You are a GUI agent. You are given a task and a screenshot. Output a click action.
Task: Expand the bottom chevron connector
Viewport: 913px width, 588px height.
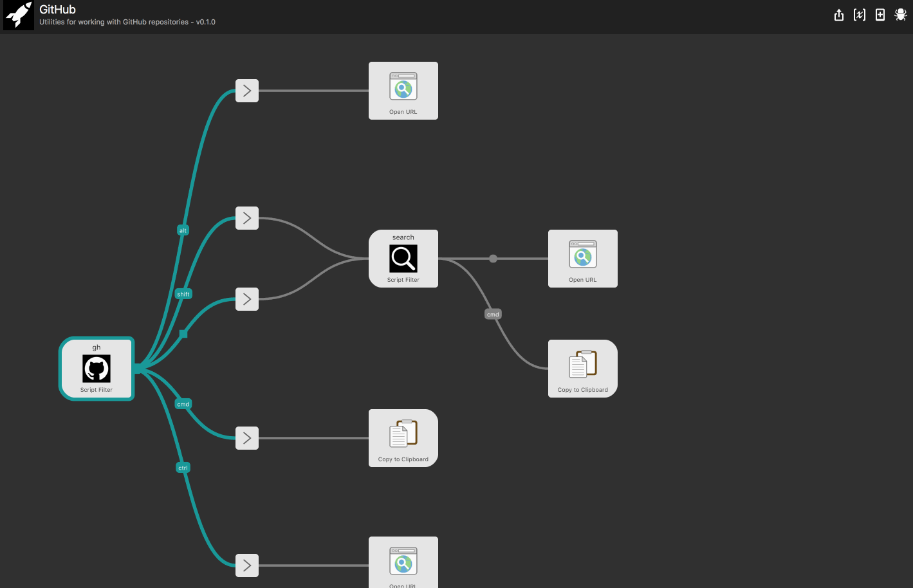(x=246, y=565)
